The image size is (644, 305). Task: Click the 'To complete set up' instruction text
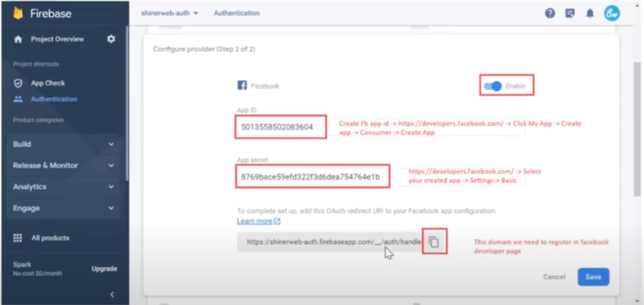(366, 211)
